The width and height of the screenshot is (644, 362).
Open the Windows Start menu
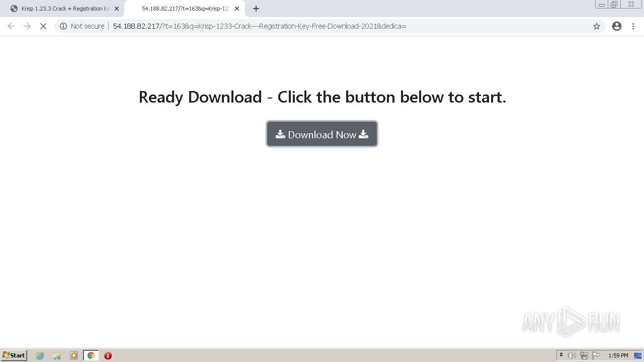14,355
